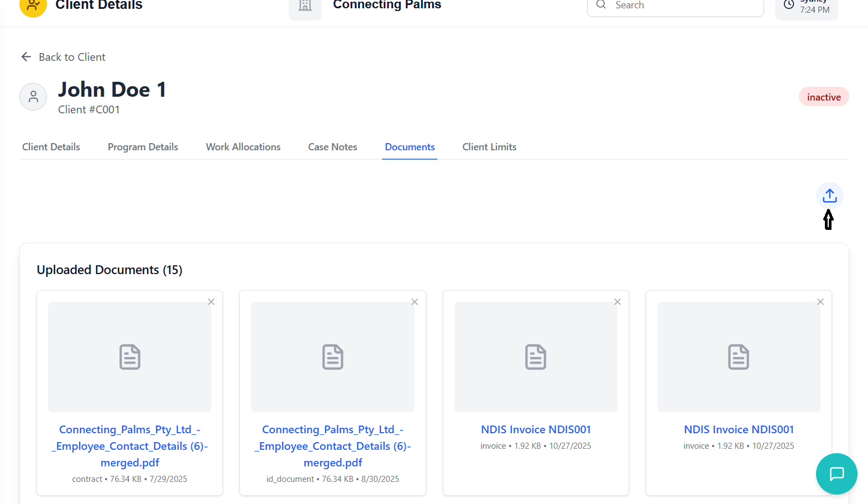868x504 pixels.
Task: Click John Doe's profile avatar icon
Action: click(x=33, y=97)
